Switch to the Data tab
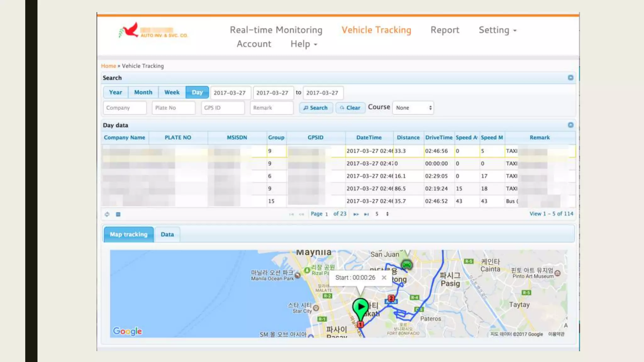 (x=167, y=234)
